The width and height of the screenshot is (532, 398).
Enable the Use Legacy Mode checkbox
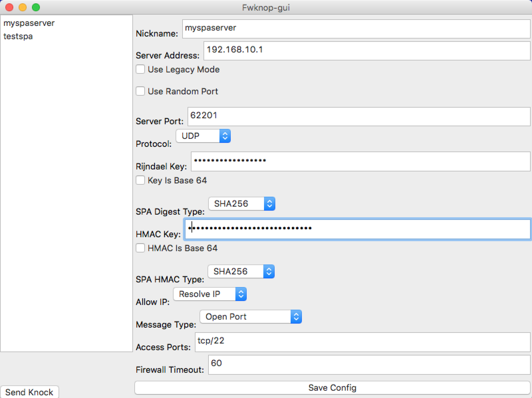pos(140,69)
